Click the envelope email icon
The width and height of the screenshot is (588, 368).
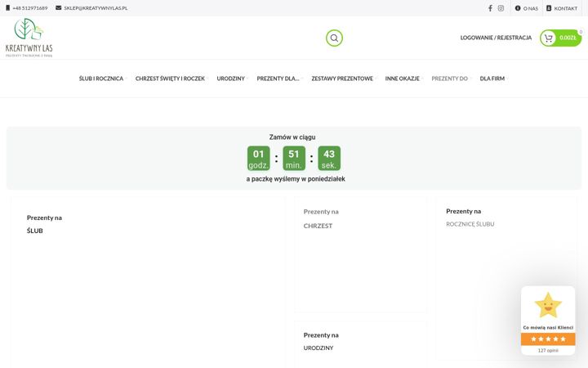[59, 8]
